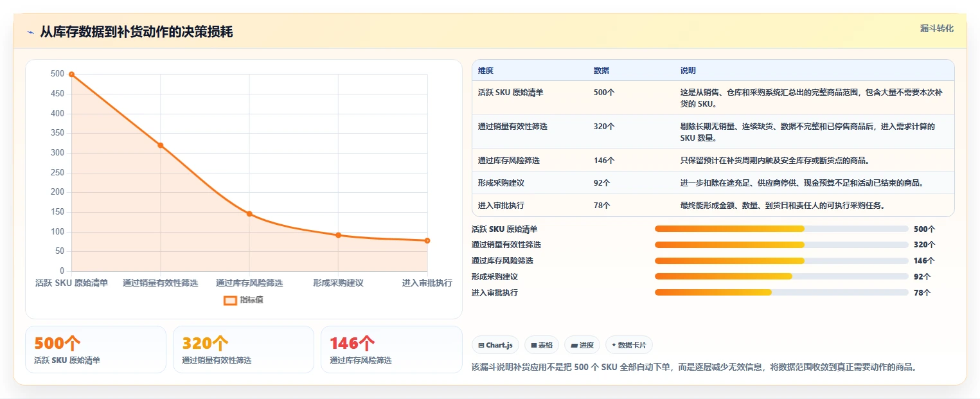Click progress bar for 活跃 SKU 原始清单

(781, 229)
